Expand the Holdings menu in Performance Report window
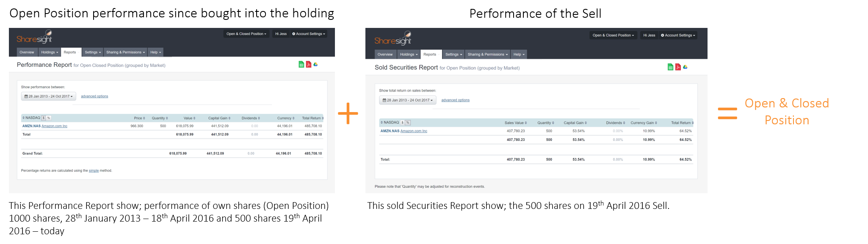Viewport: 868px width, 244px height. tap(50, 52)
